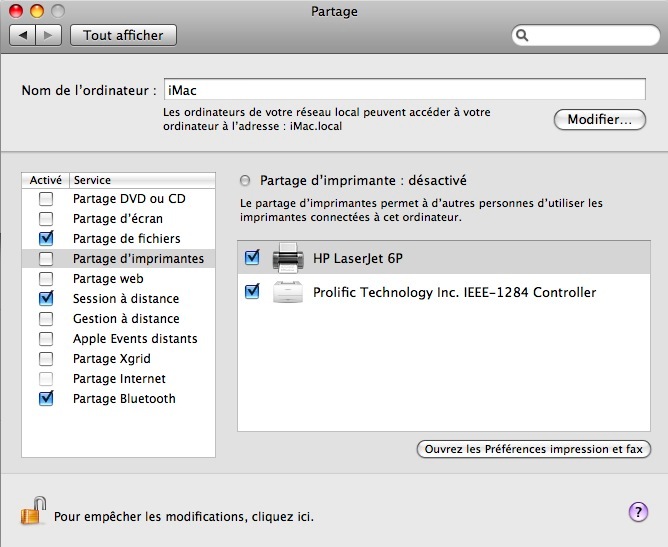Screen dimensions: 668x547
Task: Select Partage Xgrid service row
Action: (110, 359)
